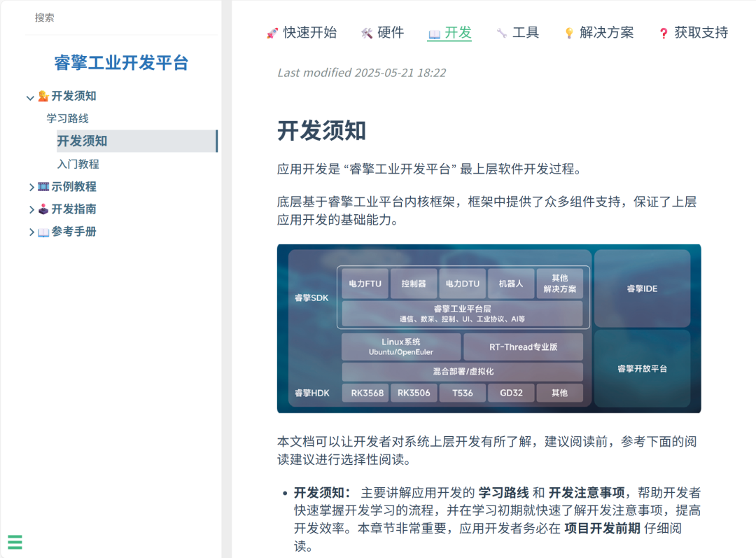Expand the 示例教程 tree section
This screenshot has height=558, width=756.
(x=31, y=186)
